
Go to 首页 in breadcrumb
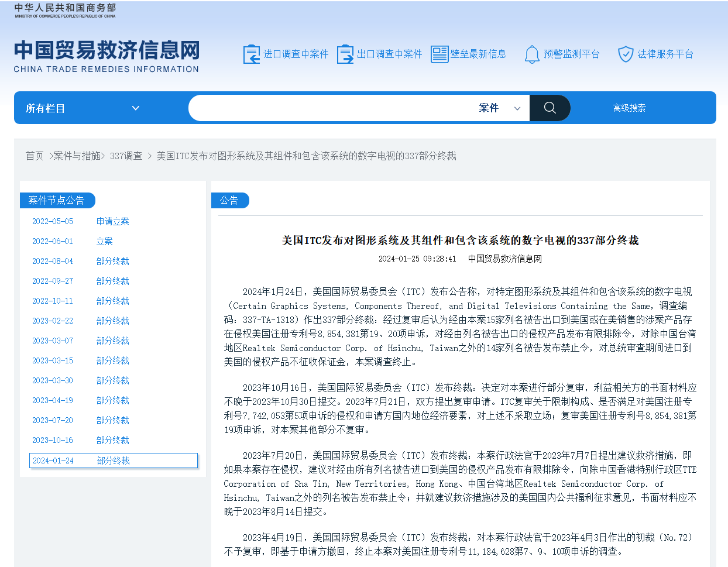(35, 156)
